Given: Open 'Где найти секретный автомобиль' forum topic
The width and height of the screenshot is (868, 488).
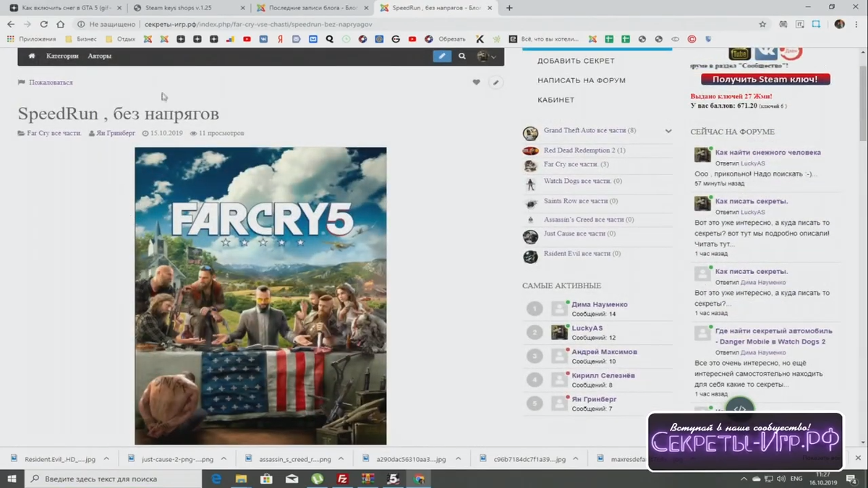Looking at the screenshot, I should 774,336.
